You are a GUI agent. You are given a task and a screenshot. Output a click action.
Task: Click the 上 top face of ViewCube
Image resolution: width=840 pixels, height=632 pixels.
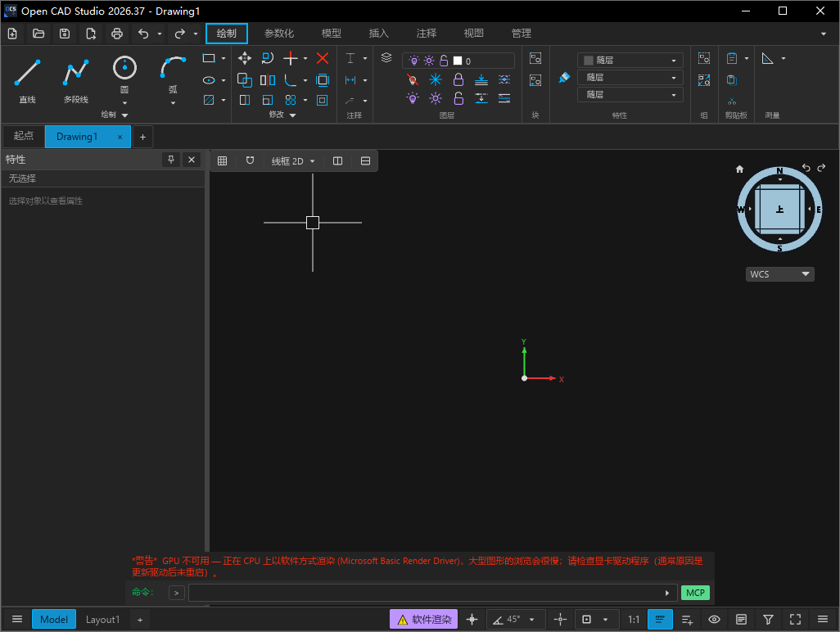(780, 210)
